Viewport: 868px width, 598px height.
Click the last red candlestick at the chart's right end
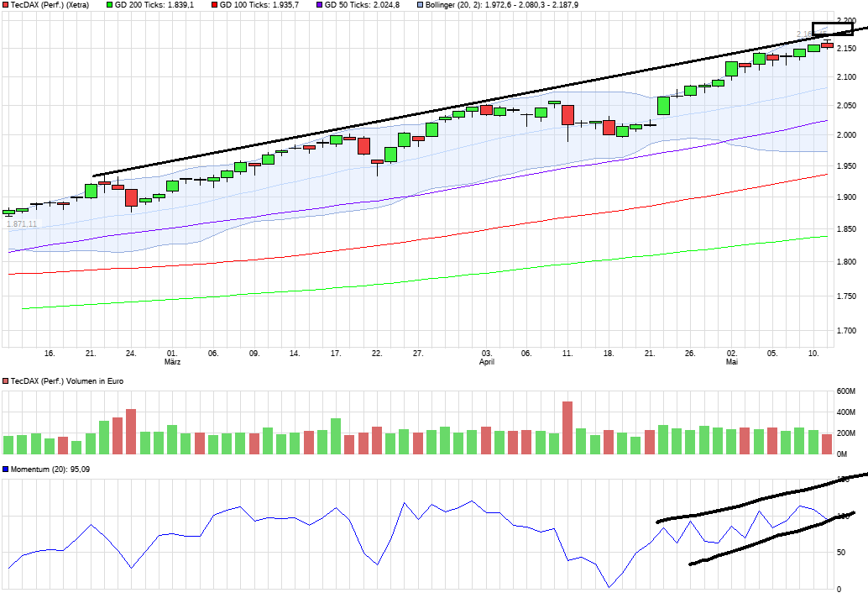[827, 45]
